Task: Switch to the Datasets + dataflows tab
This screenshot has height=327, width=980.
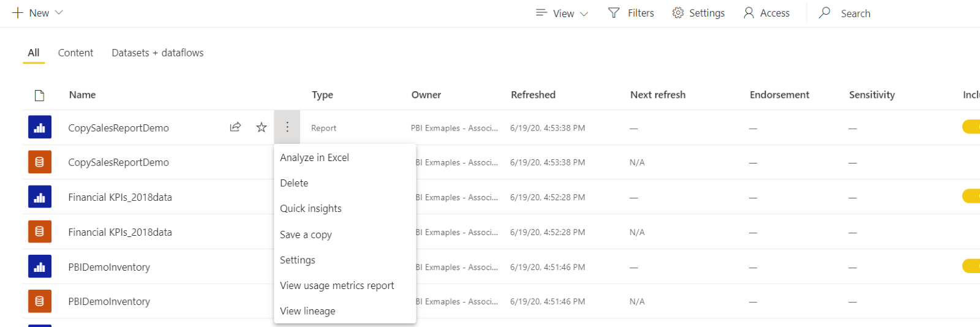Action: click(157, 53)
